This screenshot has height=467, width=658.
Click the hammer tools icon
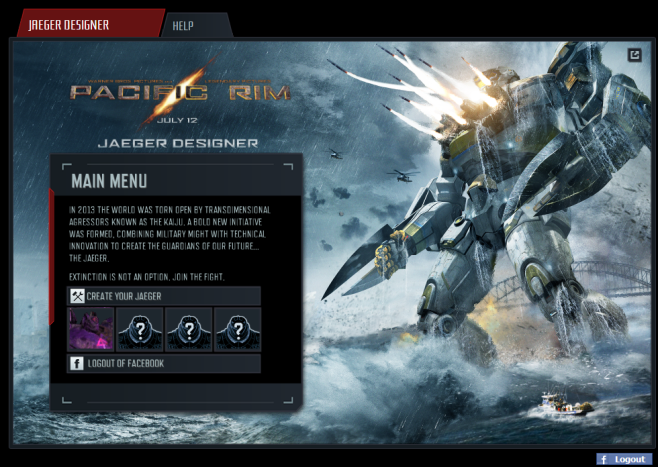[x=77, y=296]
